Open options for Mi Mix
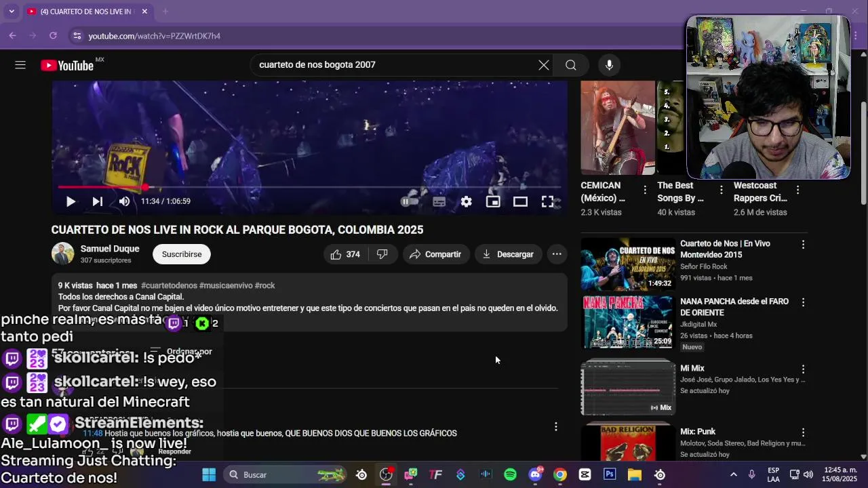The height and width of the screenshot is (488, 868). pyautogui.click(x=803, y=369)
